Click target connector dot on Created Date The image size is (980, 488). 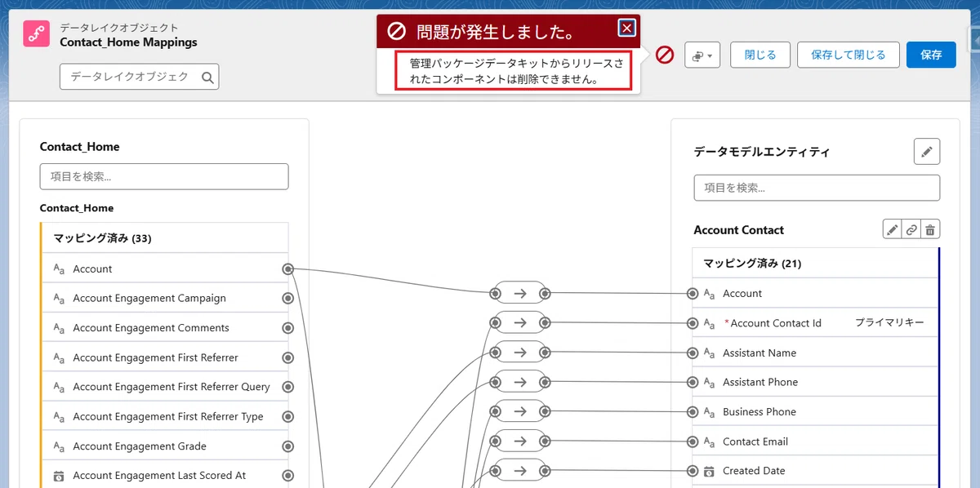pos(693,471)
